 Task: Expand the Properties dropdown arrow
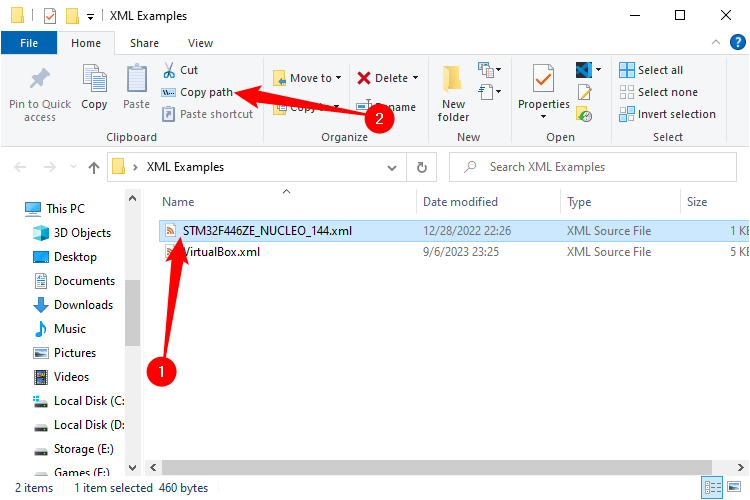(543, 117)
